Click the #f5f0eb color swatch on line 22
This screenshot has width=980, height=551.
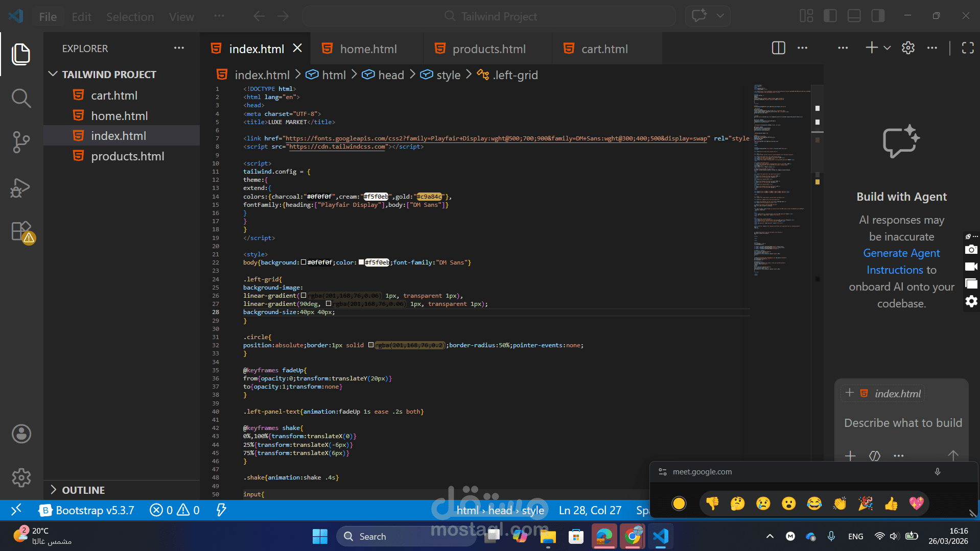(x=361, y=262)
